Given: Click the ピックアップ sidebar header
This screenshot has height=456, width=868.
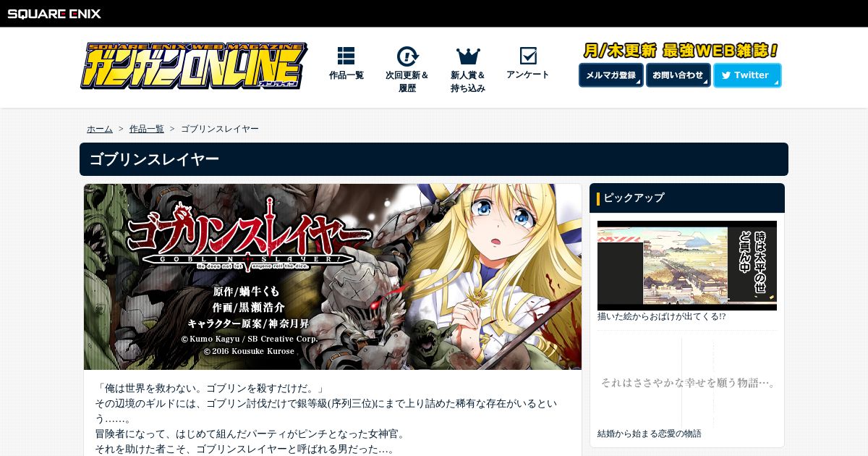Looking at the screenshot, I should pos(687,198).
